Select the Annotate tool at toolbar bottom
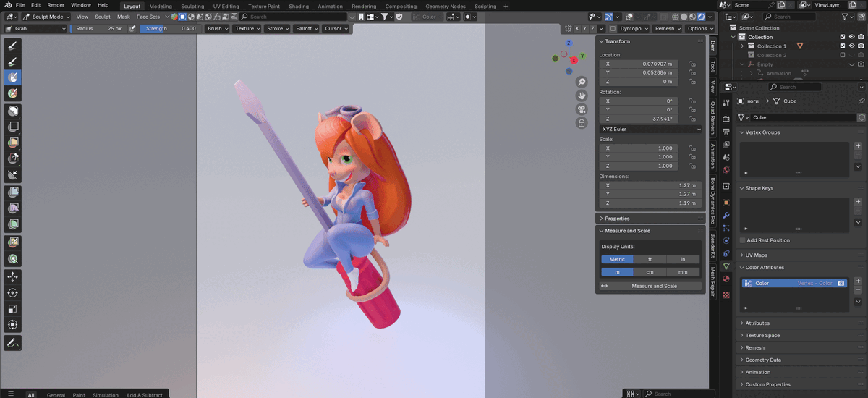 click(13, 342)
